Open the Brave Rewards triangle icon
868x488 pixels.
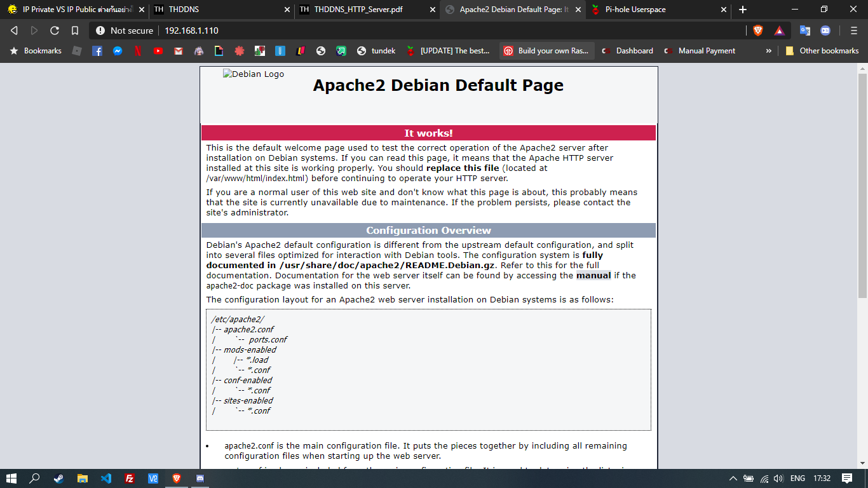[x=779, y=30]
